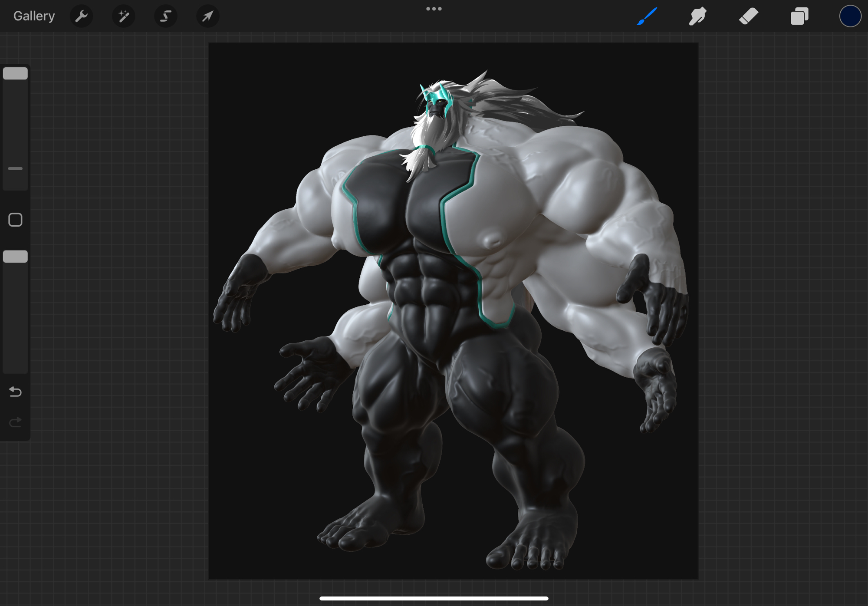This screenshot has width=868, height=606.
Task: Select the Smudge tool
Action: pyautogui.click(x=697, y=16)
